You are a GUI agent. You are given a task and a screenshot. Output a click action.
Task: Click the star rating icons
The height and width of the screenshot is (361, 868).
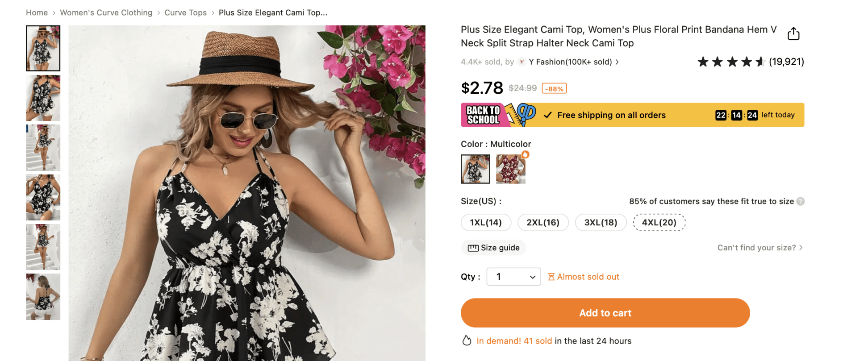(731, 62)
